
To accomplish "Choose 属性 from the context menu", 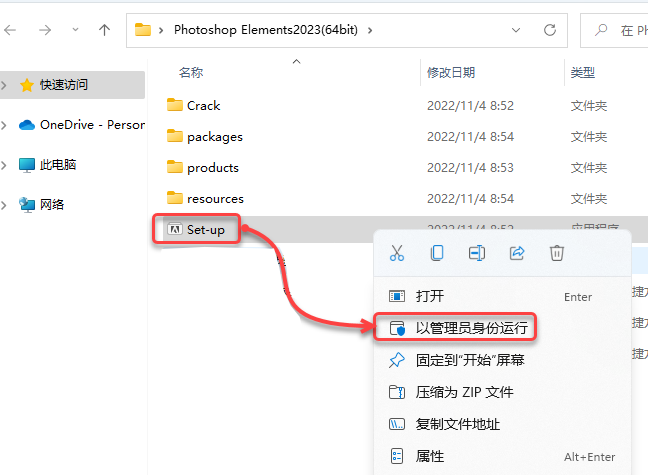I will pos(502,456).
